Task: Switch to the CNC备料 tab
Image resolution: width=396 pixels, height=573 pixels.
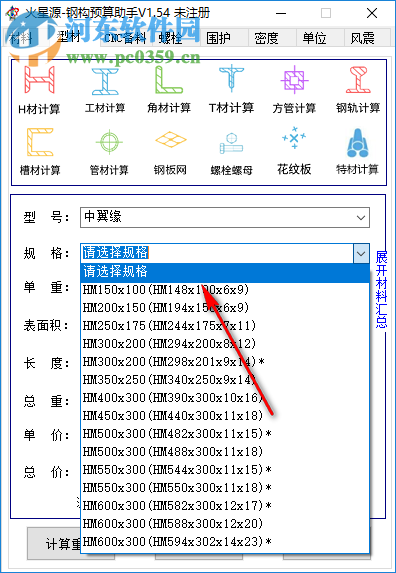Action: point(125,38)
